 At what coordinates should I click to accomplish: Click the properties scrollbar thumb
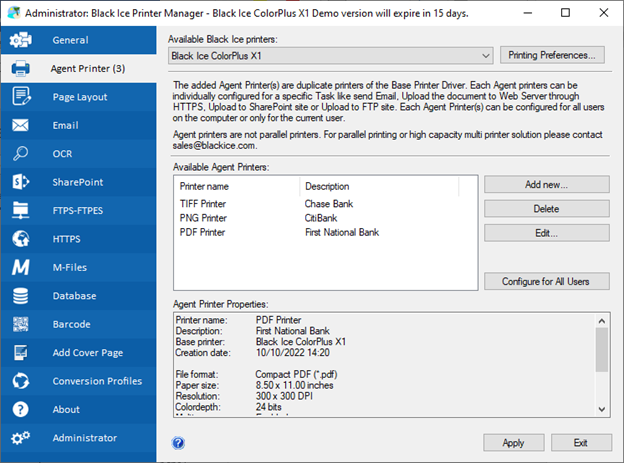coord(601,350)
